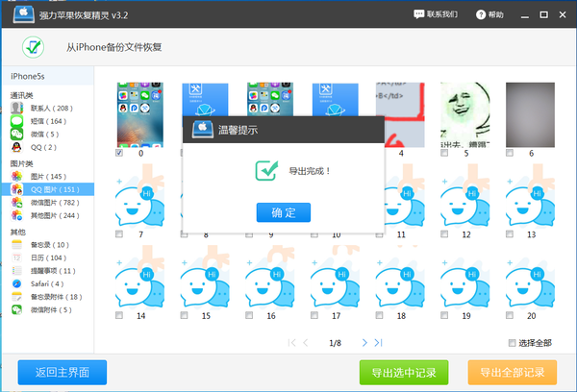Check the checkbox for image 12
This screenshot has height=392, width=577.
pyautogui.click(x=444, y=233)
